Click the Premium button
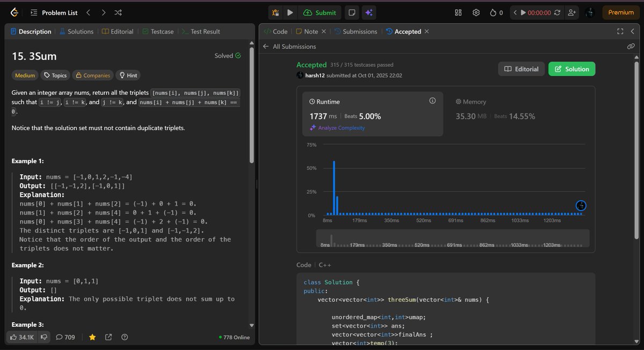The width and height of the screenshot is (644, 350). (621, 12)
